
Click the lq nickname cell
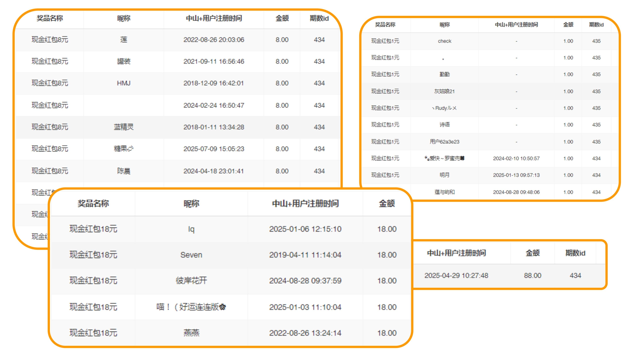[x=191, y=229]
